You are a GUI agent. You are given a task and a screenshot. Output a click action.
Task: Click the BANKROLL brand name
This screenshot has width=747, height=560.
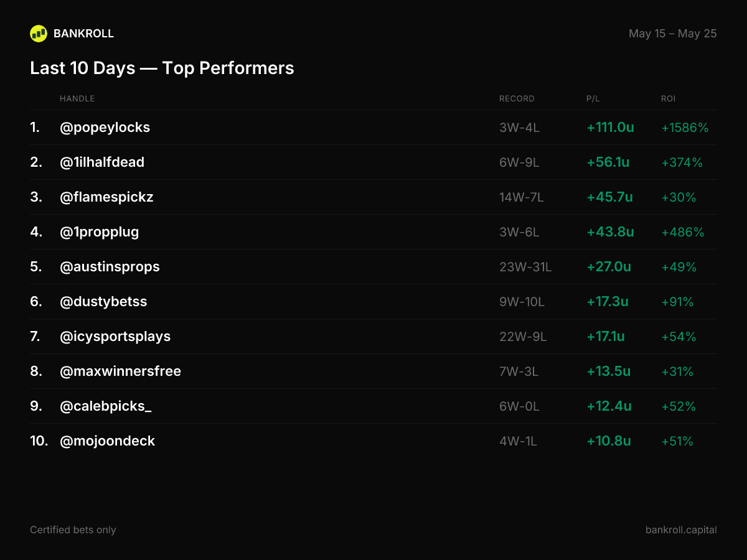pos(84,34)
